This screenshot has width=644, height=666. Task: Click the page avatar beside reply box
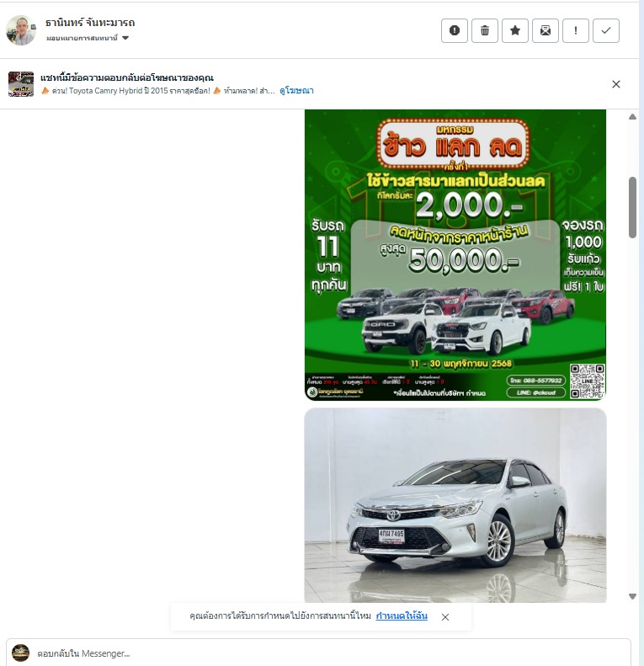[x=20, y=653]
